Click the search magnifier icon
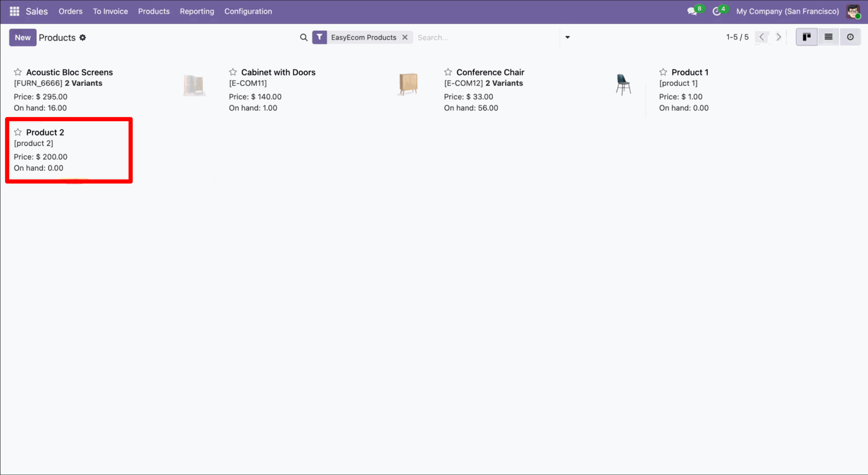The image size is (868, 475). (x=304, y=38)
